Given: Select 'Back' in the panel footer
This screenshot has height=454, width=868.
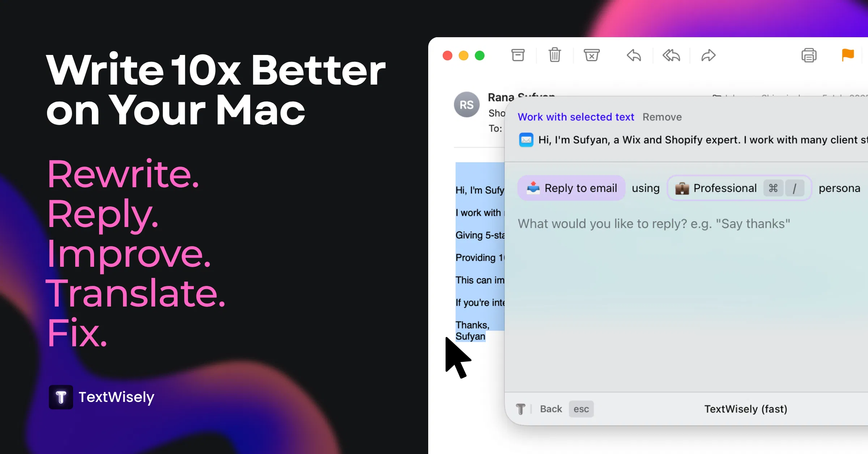Looking at the screenshot, I should click(x=551, y=409).
